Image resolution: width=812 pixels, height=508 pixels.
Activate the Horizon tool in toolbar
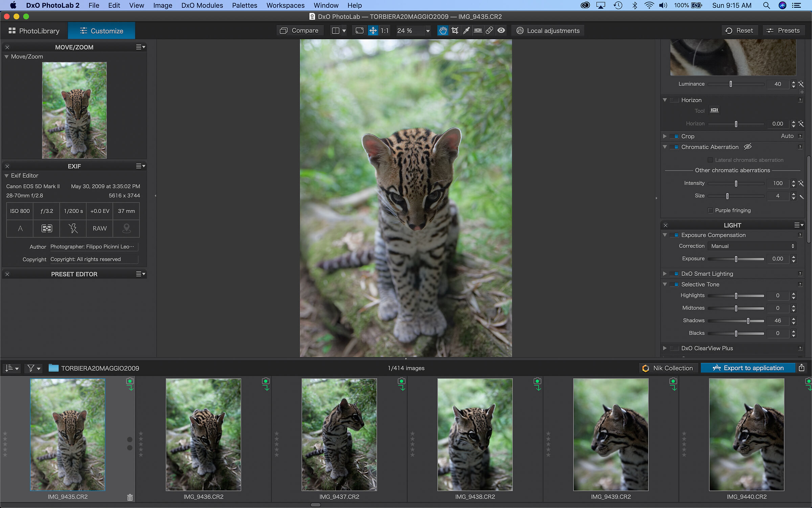[x=478, y=30]
